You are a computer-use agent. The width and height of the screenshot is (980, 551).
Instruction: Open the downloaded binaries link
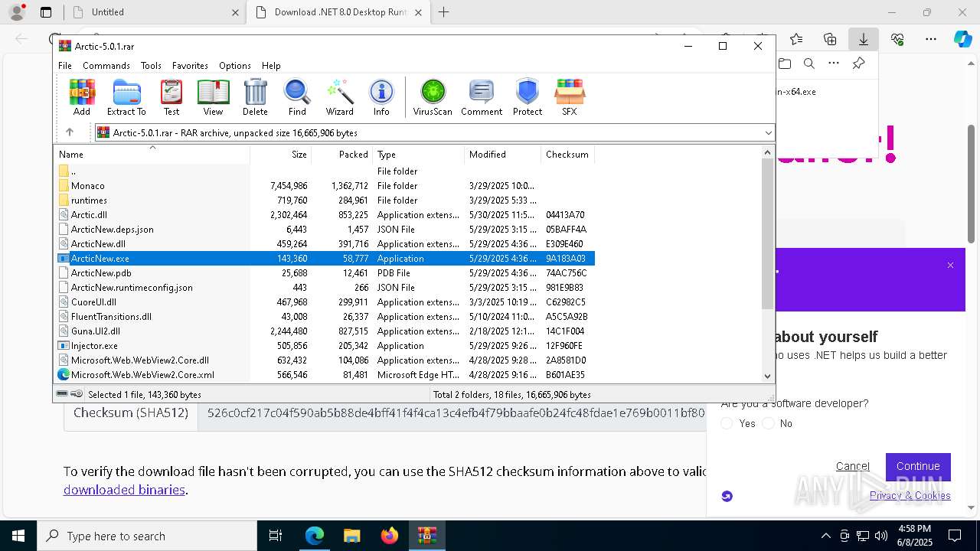(124, 490)
